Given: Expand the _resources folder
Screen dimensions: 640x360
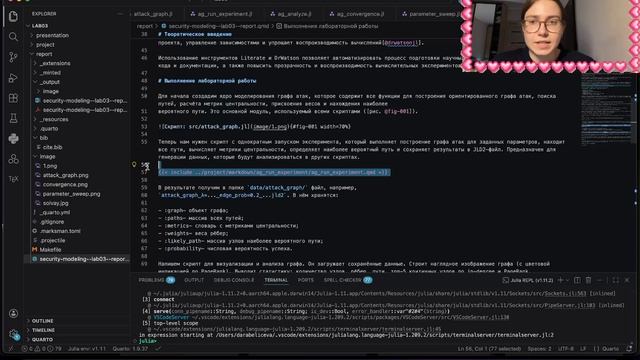Looking at the screenshot, I should pos(54,119).
